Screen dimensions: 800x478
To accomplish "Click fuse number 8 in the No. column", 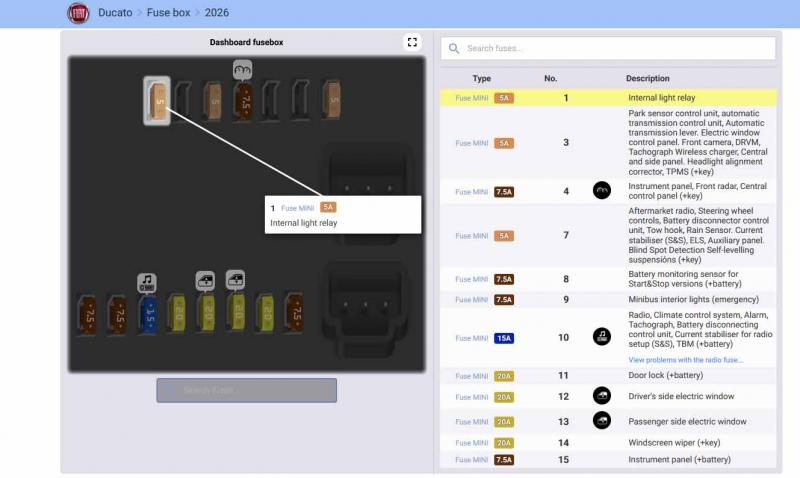I will tap(566, 279).
